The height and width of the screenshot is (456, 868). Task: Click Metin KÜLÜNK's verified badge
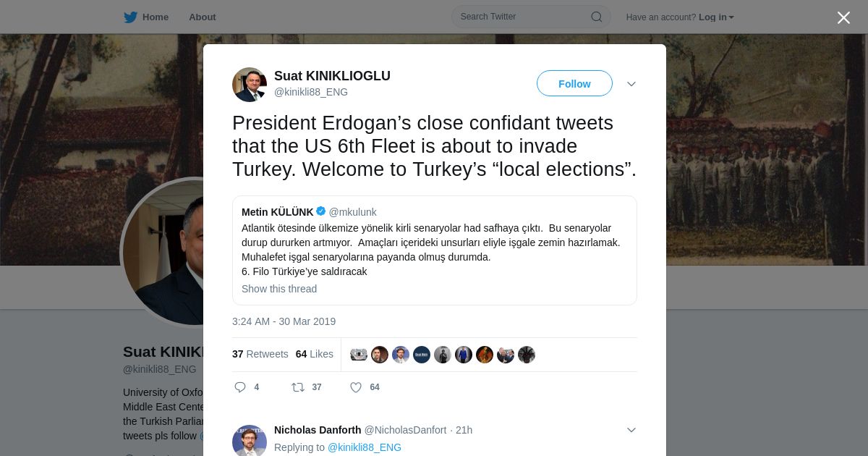pos(321,211)
